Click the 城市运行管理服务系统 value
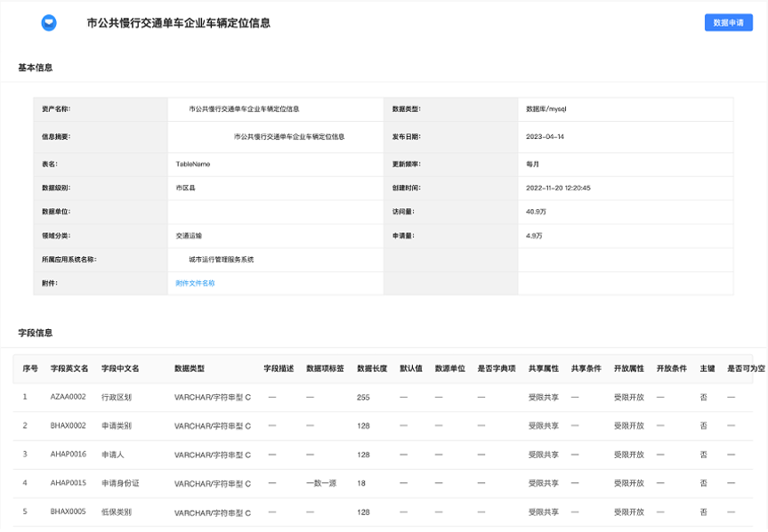The width and height of the screenshot is (768, 532). click(x=222, y=260)
